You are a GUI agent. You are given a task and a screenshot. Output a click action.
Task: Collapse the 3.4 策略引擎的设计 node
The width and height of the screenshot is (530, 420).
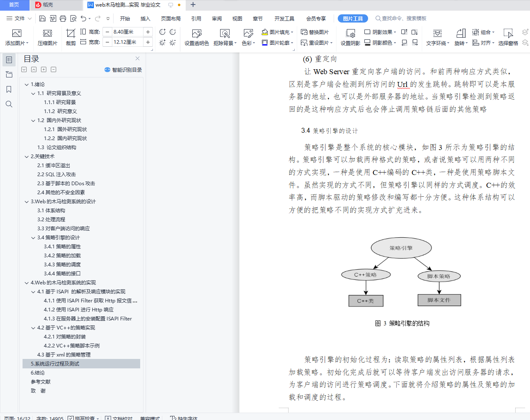pos(33,238)
